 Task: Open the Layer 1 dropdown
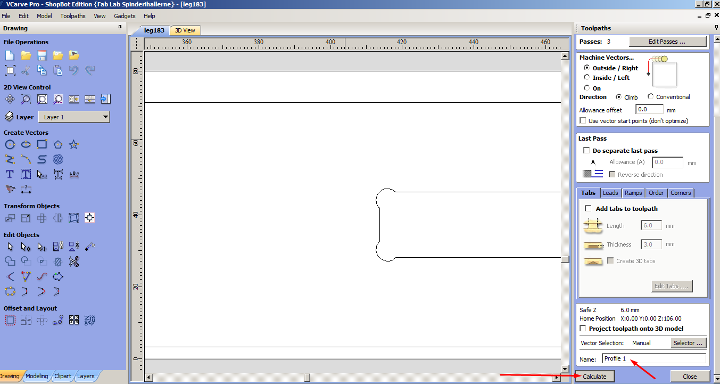click(x=73, y=117)
